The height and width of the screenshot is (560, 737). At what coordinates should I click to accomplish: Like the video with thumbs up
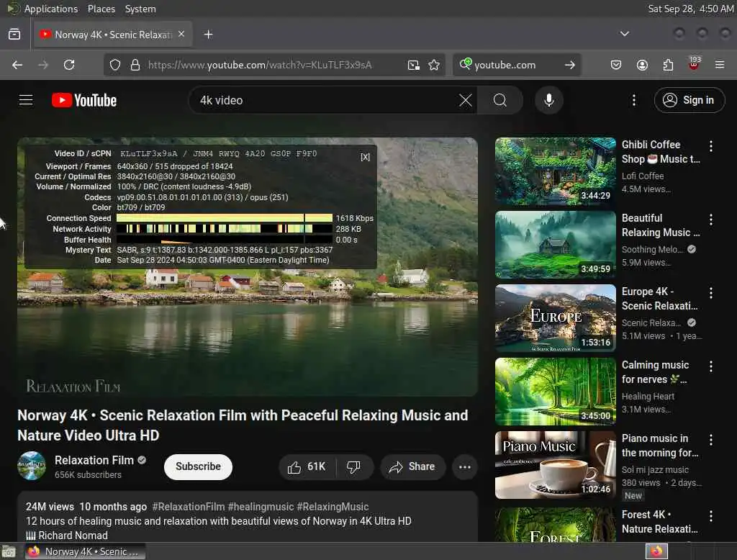coord(307,467)
